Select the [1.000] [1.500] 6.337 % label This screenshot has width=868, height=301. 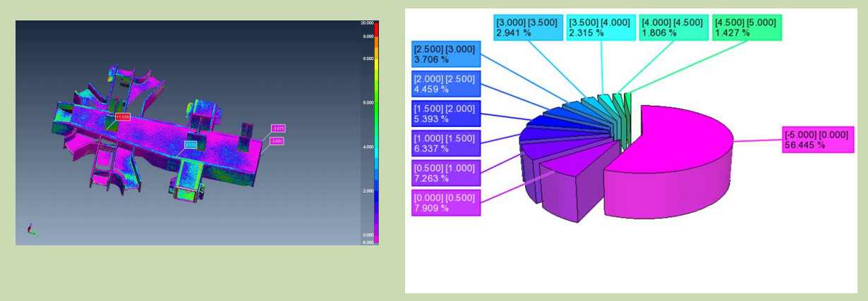click(445, 143)
